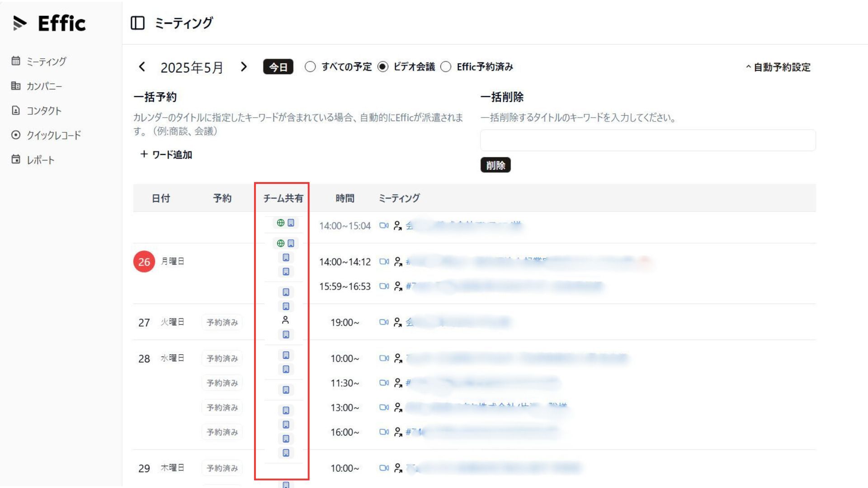868x488 pixels.
Task: Click the video camera icon for 11:30 meeting
Action: pos(384,383)
